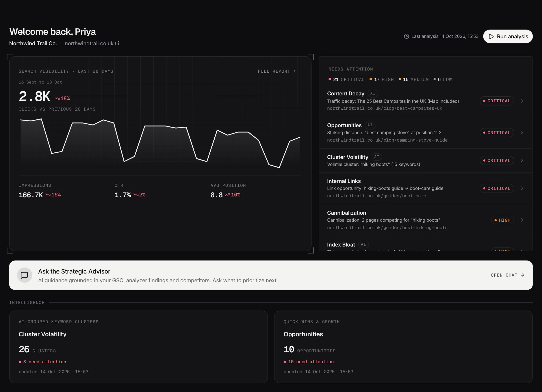Open chat with the Strategic Advisor
This screenshot has height=392, width=542.
click(508, 275)
